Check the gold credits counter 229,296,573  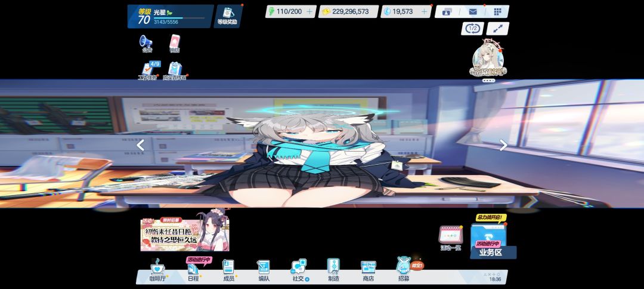tap(348, 11)
